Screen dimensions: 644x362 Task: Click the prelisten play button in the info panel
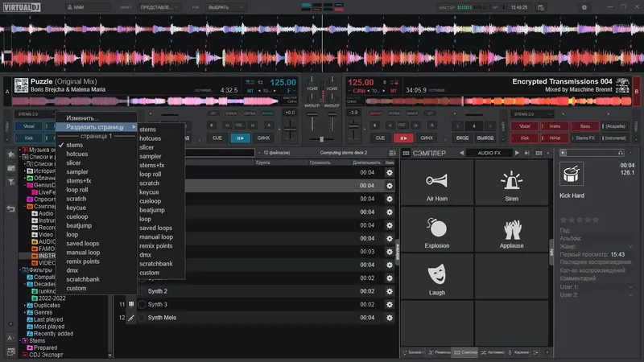coord(563,153)
